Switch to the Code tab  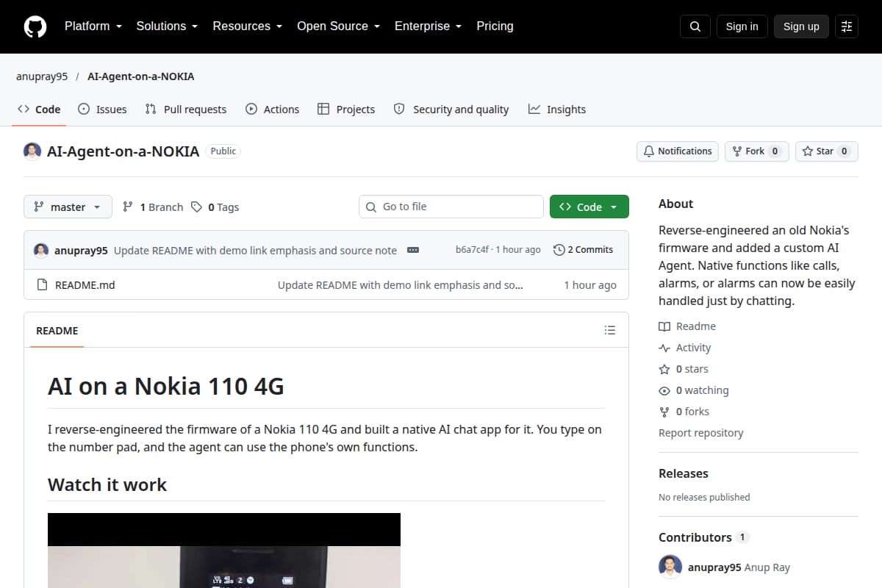39,109
